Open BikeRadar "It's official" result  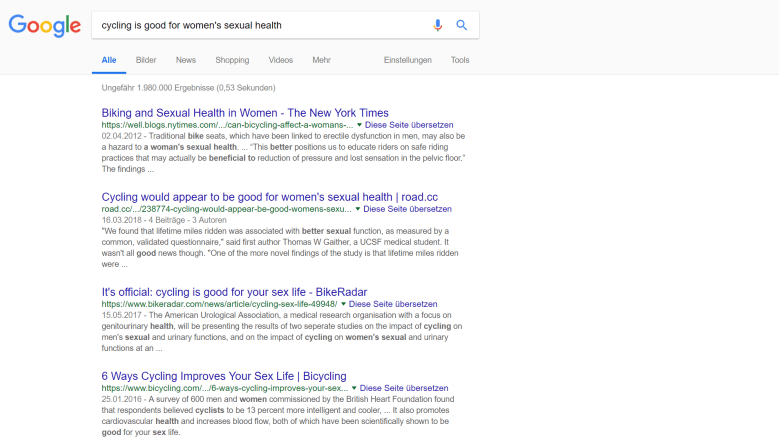coord(234,292)
